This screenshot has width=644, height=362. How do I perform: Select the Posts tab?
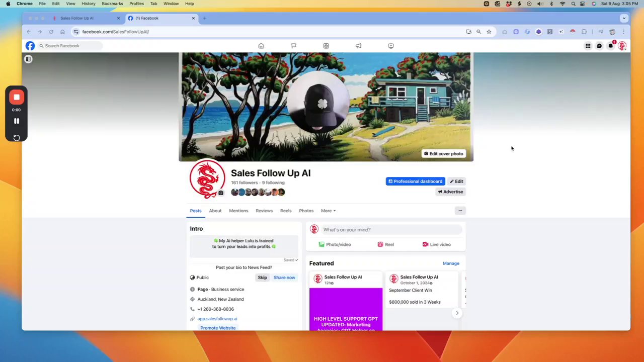196,211
